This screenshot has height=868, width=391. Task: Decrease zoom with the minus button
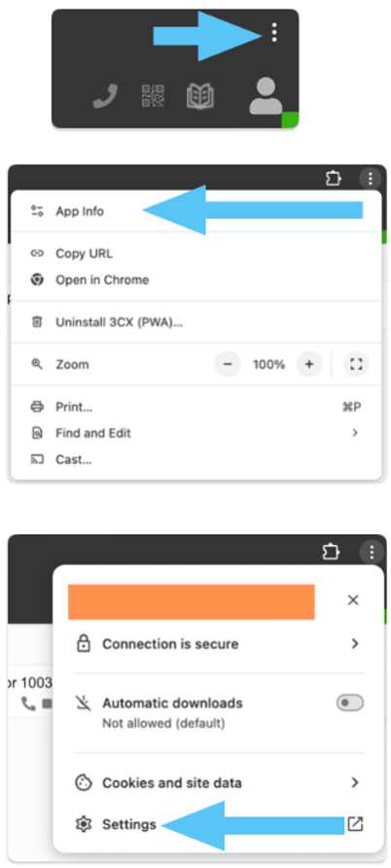point(228,364)
